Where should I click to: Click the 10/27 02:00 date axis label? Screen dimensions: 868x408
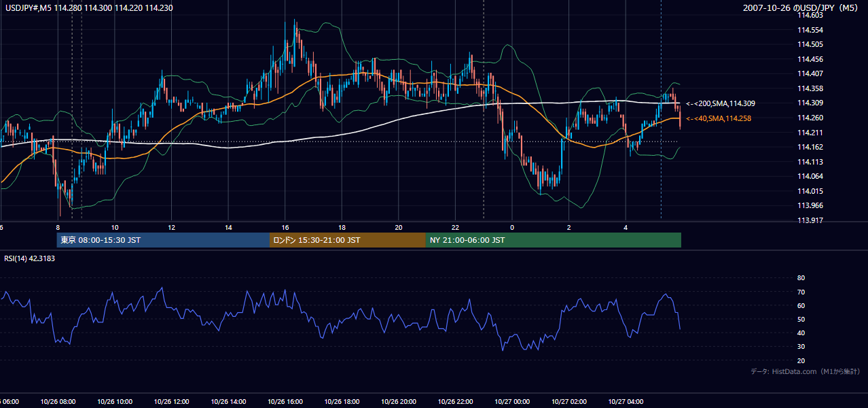(569, 402)
